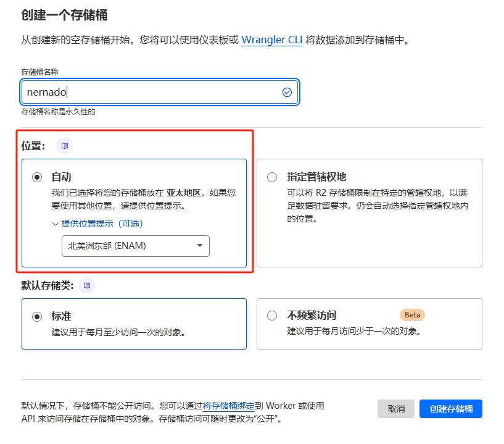Image resolution: width=504 pixels, height=444 pixels.
Task: Click the 默认存储类: section label
Action: [x=48, y=285]
